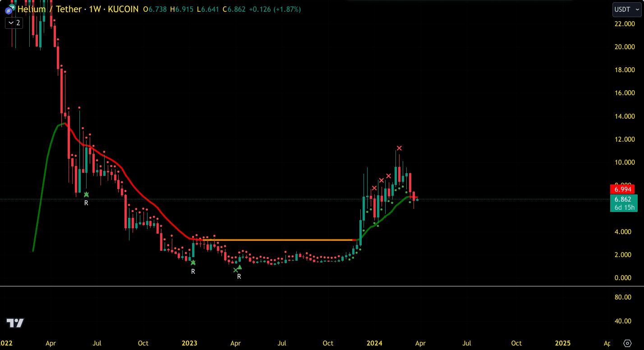
Task: Open chart settings gear icon
Action: click(627, 343)
